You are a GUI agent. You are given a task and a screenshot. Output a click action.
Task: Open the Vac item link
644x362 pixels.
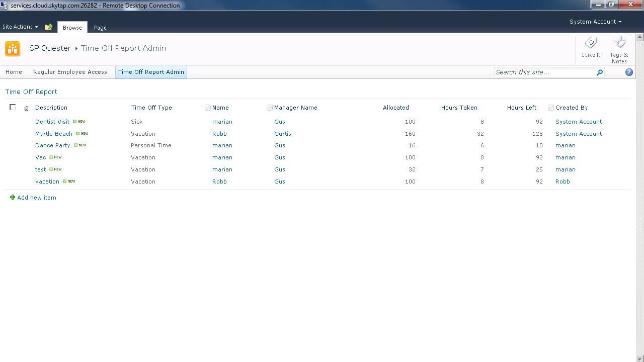[41, 157]
